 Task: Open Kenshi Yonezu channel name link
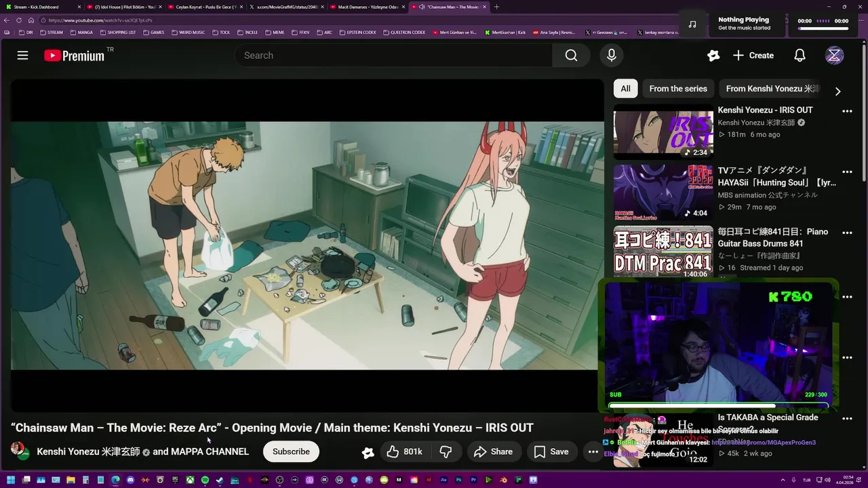[88, 451]
